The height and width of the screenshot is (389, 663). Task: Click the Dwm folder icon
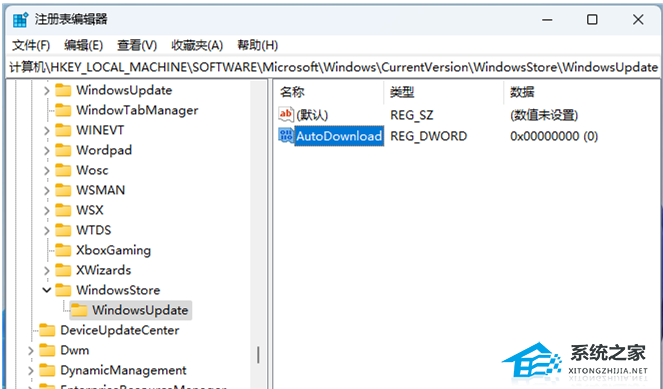click(x=47, y=350)
